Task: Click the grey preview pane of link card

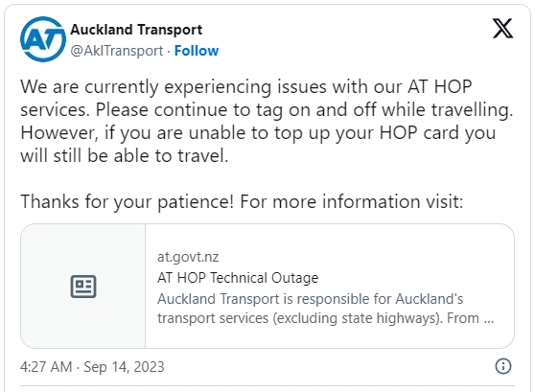Action: point(82,287)
